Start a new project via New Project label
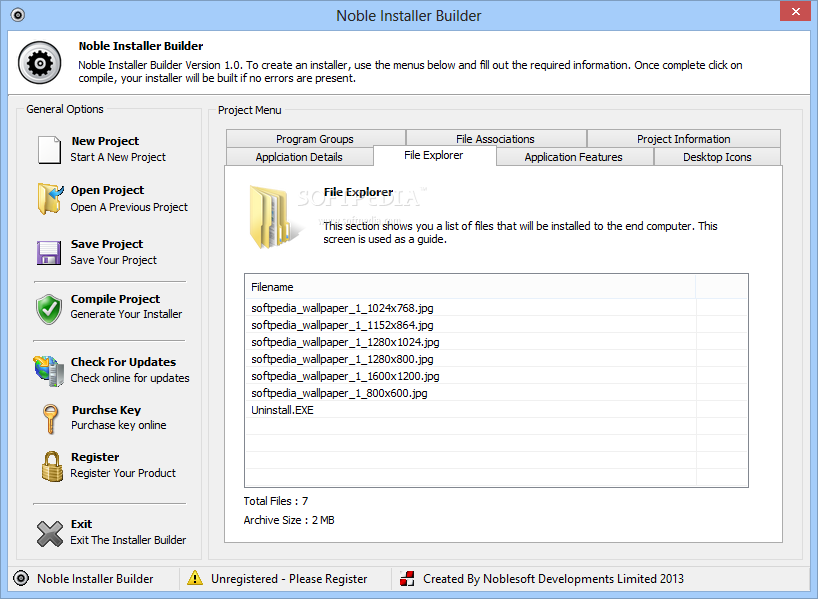 pyautogui.click(x=105, y=141)
